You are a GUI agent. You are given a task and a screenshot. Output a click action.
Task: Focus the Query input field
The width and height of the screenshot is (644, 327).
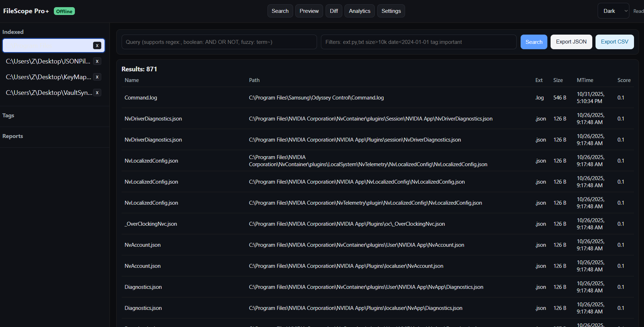(219, 42)
